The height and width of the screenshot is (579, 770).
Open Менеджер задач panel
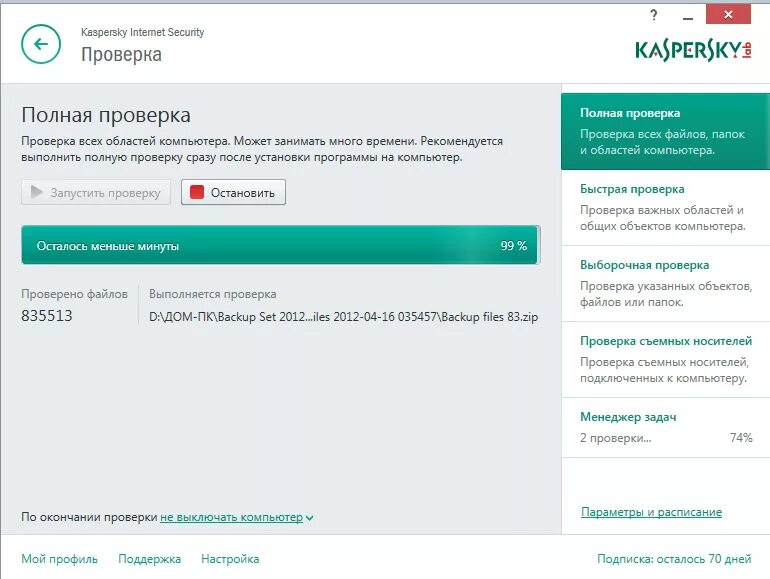tap(665, 427)
